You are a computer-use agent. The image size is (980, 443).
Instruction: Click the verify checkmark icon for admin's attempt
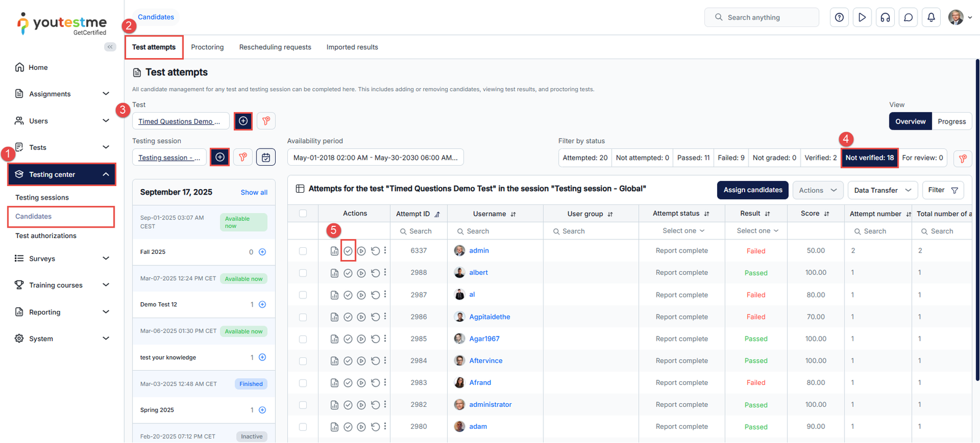(348, 251)
